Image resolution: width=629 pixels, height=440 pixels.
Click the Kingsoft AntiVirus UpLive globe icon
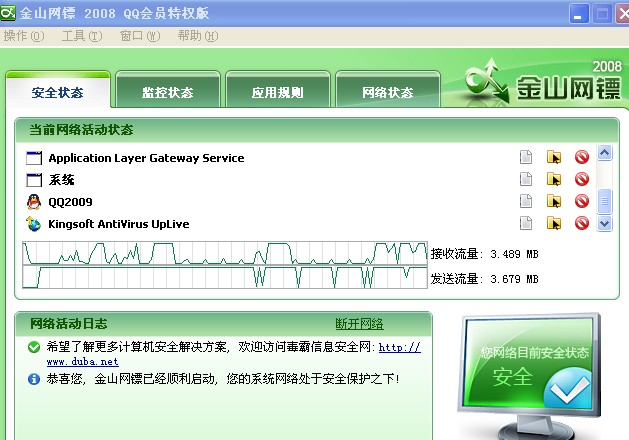click(x=34, y=224)
